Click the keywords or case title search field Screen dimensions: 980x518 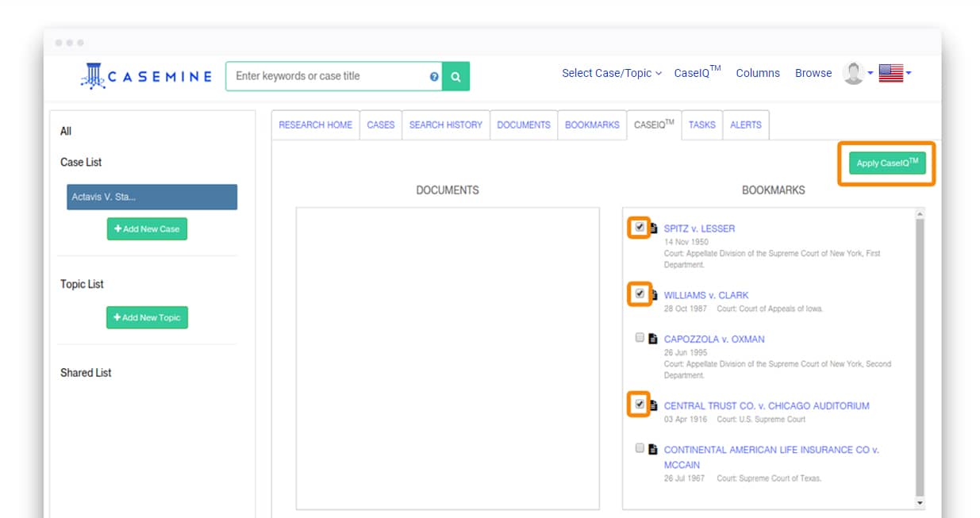tap(331, 76)
